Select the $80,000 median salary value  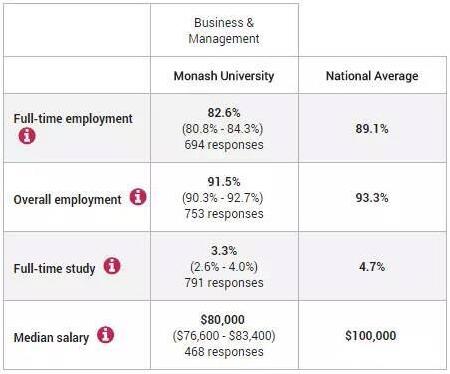[223, 320]
